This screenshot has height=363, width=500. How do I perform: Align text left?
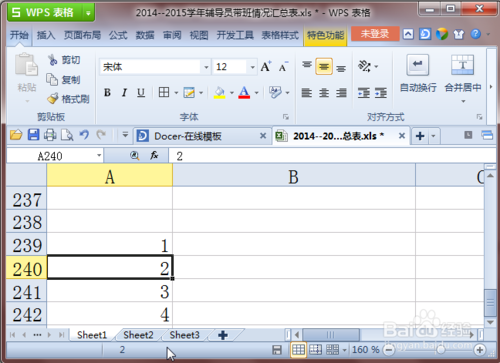307,93
